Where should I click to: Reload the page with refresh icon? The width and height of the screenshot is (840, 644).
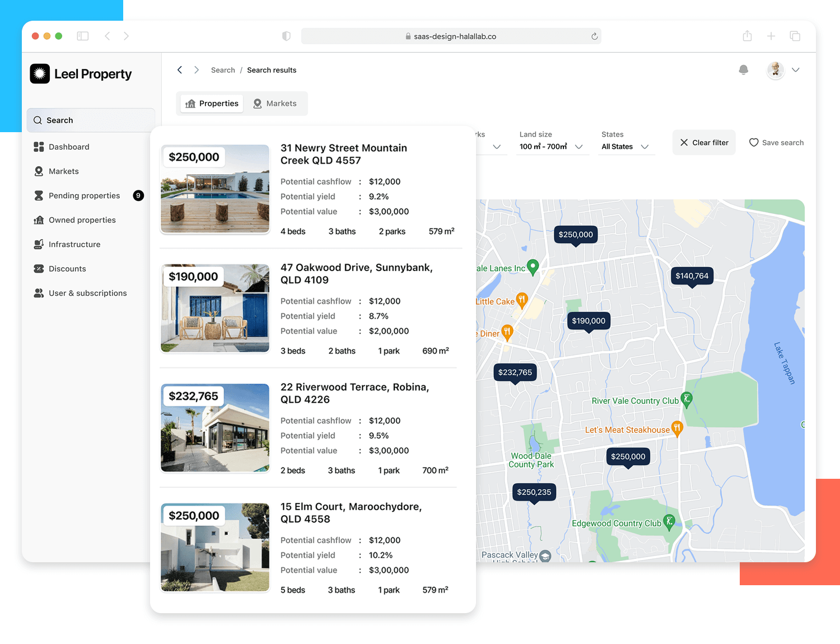pos(594,36)
